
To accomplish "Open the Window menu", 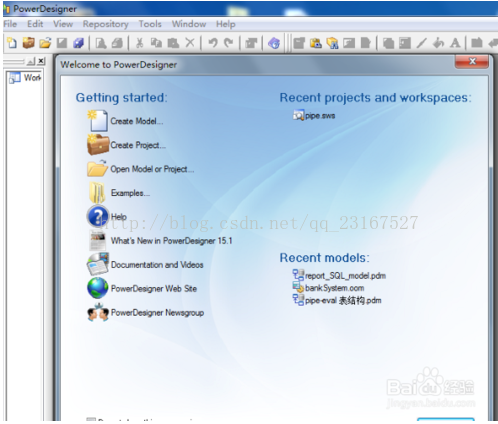I will [189, 24].
